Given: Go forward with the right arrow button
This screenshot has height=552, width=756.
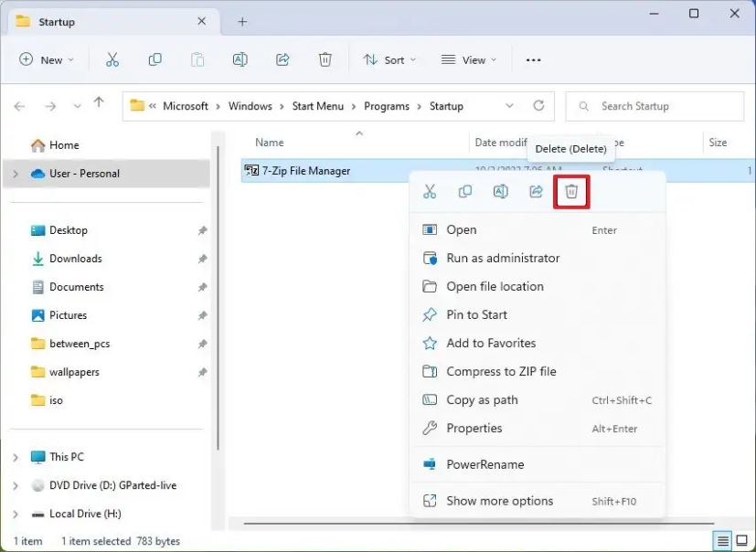Looking at the screenshot, I should click(50, 106).
